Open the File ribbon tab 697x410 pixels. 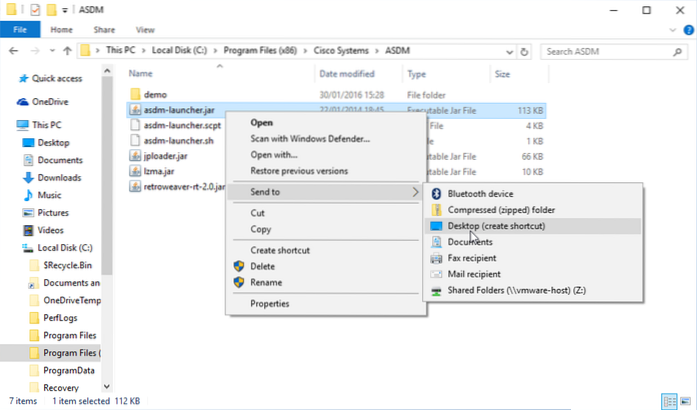click(x=19, y=30)
